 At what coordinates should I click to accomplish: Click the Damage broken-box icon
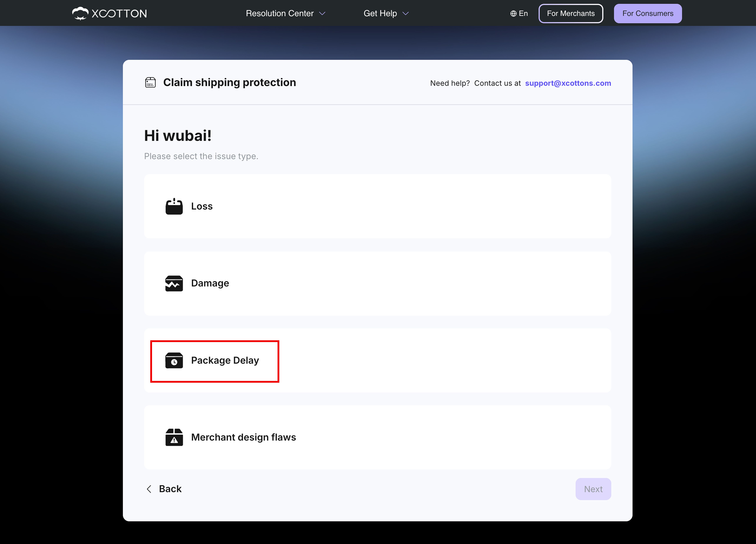[x=174, y=283]
